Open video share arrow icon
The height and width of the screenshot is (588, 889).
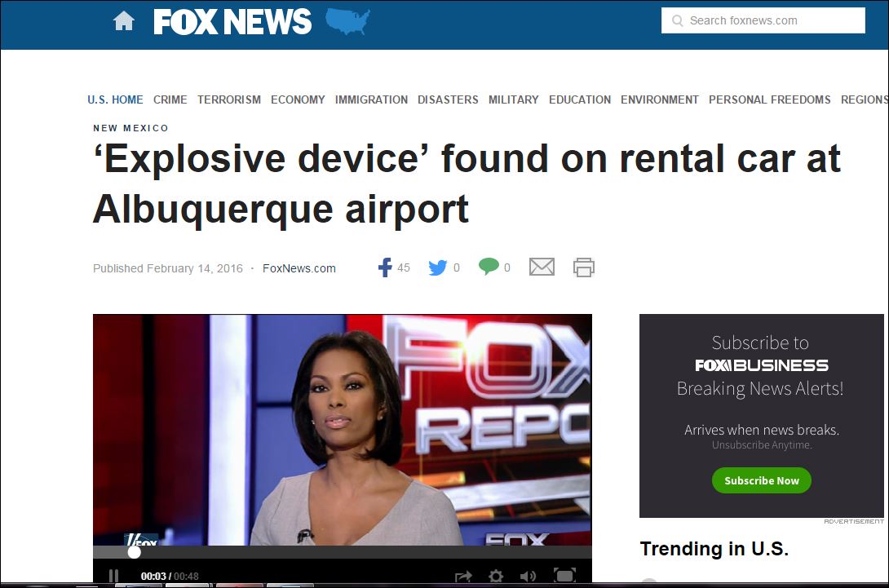pos(463,576)
